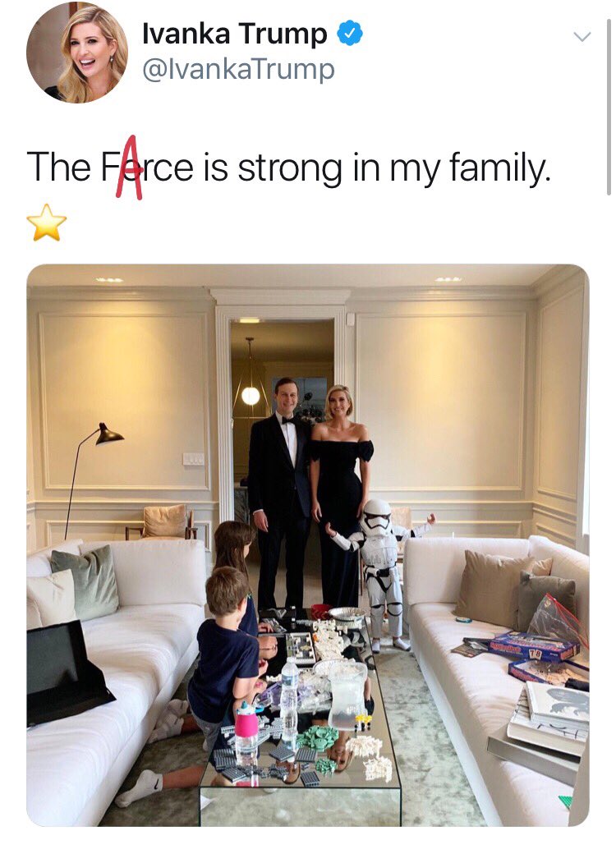
Task: Click the stormtrooper costume in the photo
Action: click(381, 572)
